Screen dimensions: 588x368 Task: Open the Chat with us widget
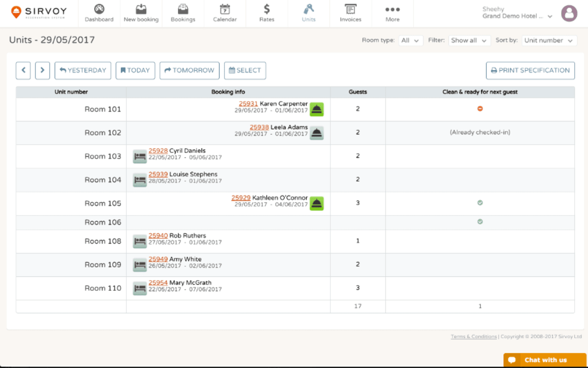point(544,360)
